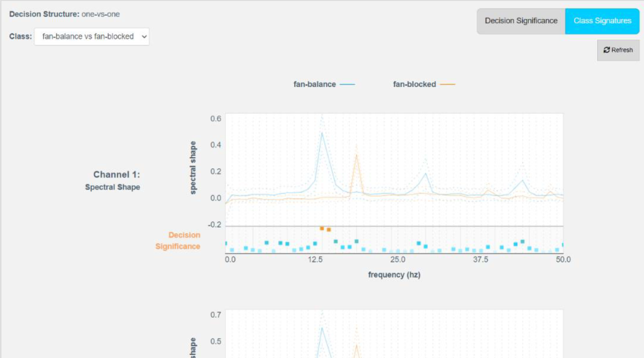Click the second orange decision significance marker
Image resolution: width=644 pixels, height=358 pixels.
[x=329, y=230]
